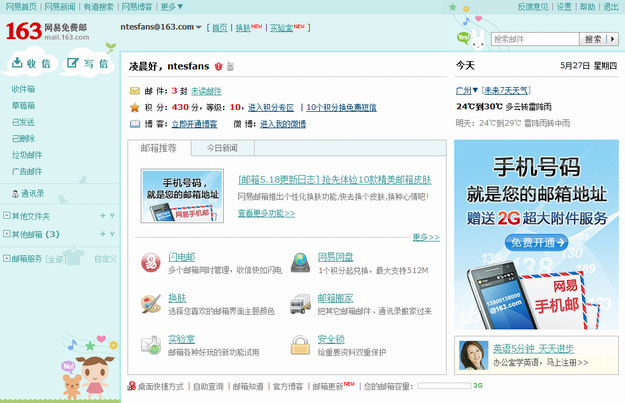Open the 已删除 deleted folder
This screenshot has height=403, width=625.
coord(23,138)
